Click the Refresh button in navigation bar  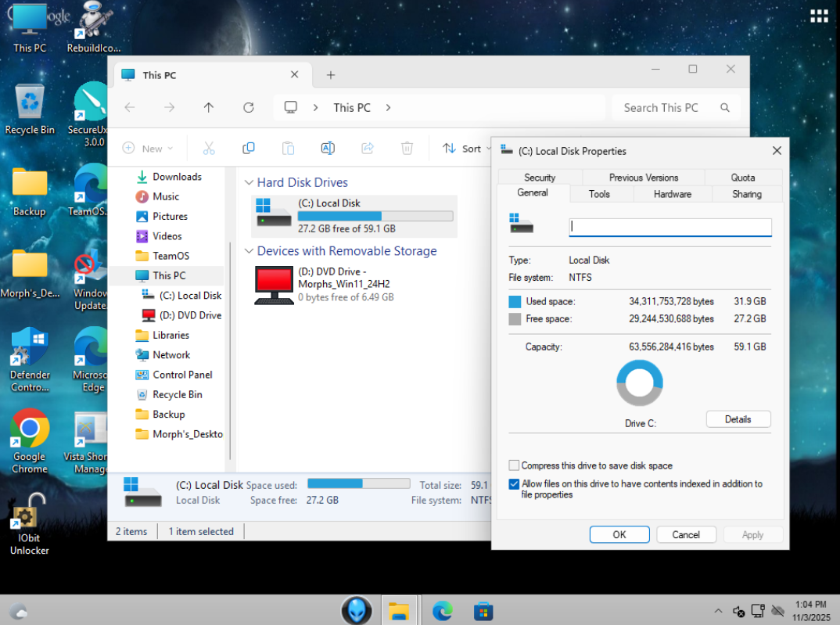tap(249, 108)
